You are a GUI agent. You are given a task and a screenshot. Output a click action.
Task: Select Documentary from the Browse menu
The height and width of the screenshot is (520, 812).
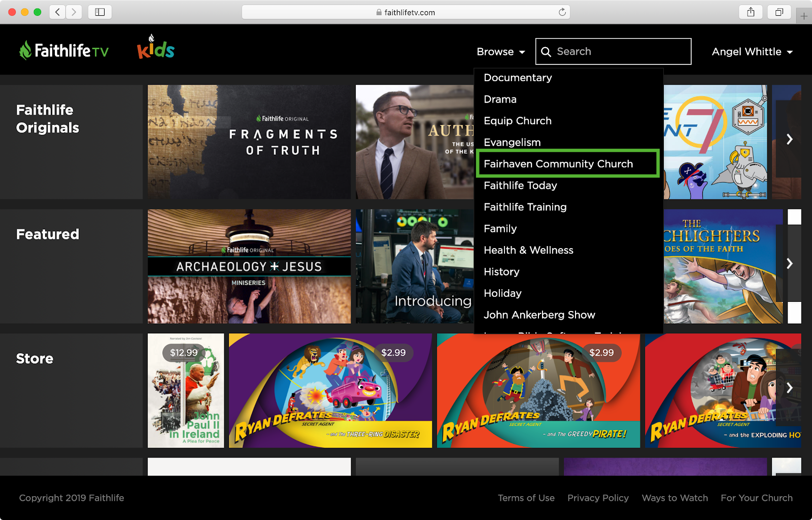pos(518,78)
